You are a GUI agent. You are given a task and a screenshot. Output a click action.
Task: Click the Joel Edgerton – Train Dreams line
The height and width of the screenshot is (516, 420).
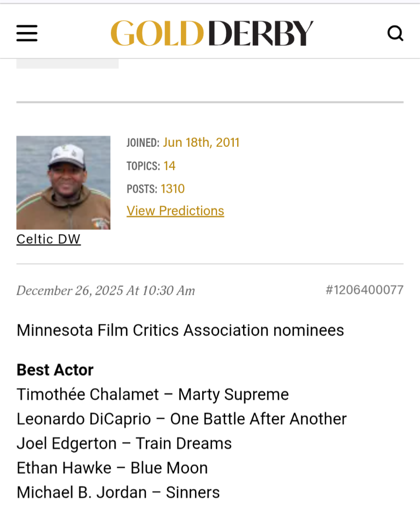click(x=124, y=444)
